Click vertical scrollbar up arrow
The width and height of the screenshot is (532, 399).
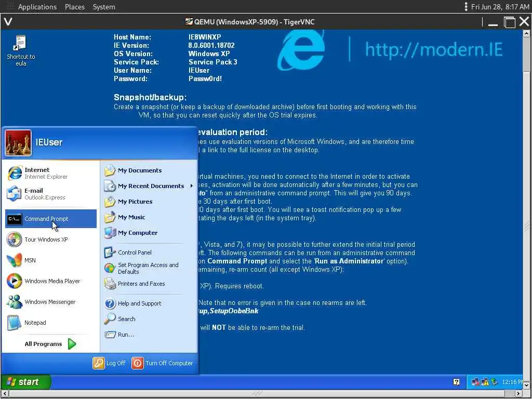pos(526,33)
